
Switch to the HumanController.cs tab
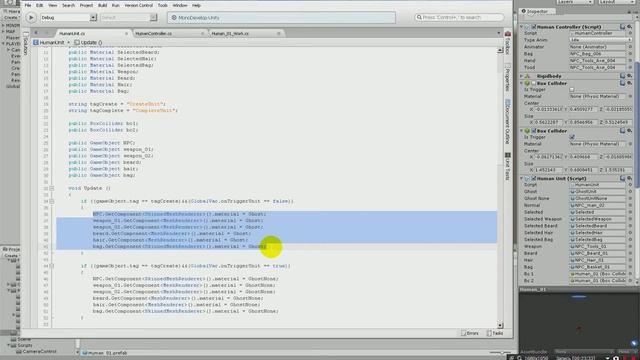click(153, 33)
